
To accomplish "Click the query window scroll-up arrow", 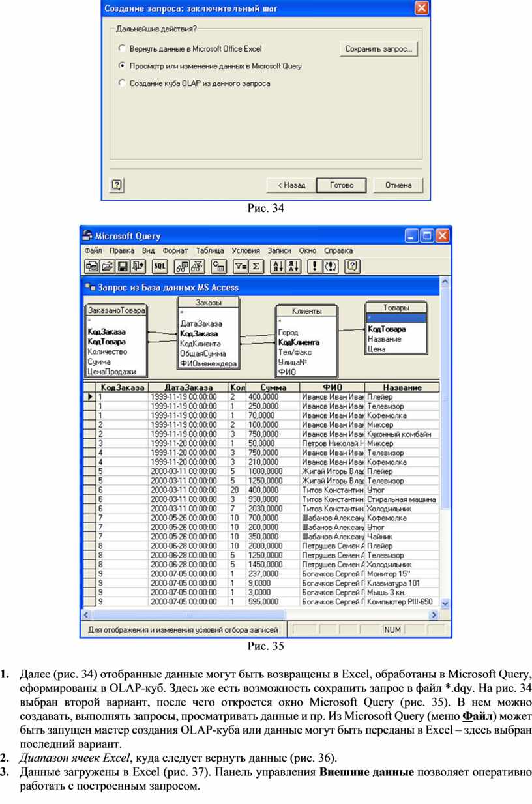I will pos(446,282).
